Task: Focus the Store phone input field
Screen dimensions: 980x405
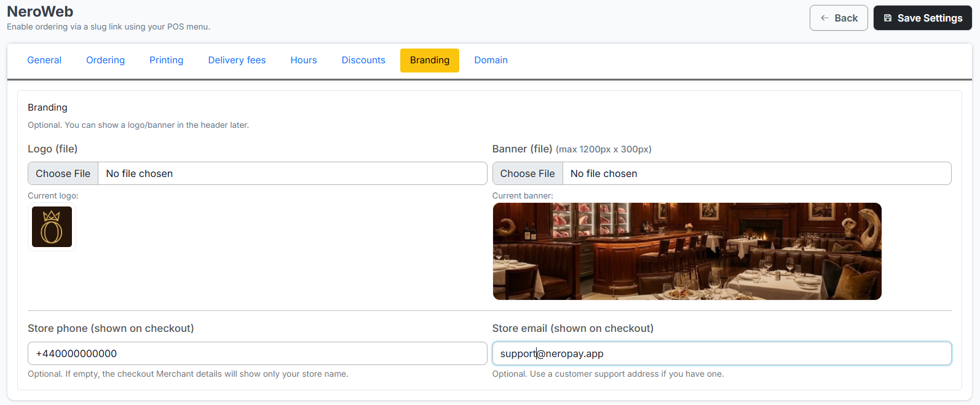Action: [x=257, y=353]
